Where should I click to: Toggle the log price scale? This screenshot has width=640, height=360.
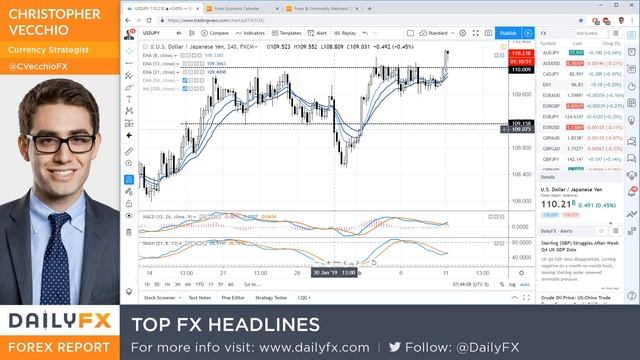coord(512,284)
